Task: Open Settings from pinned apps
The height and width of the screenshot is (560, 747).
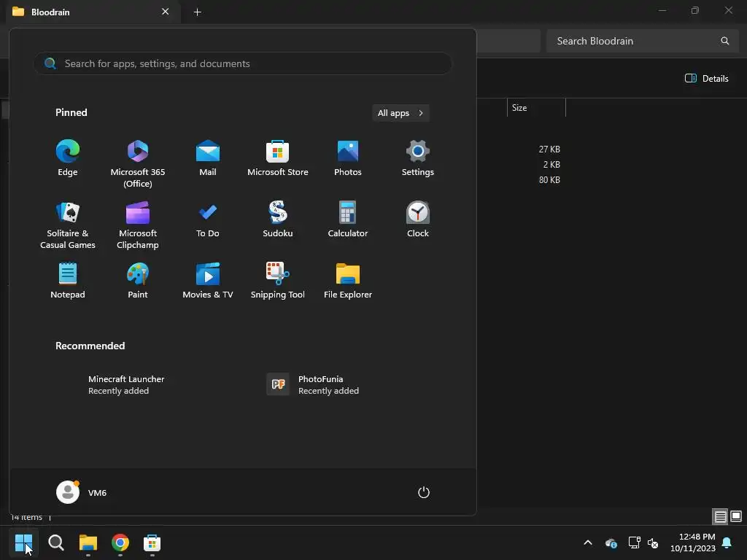Action: pos(418,159)
